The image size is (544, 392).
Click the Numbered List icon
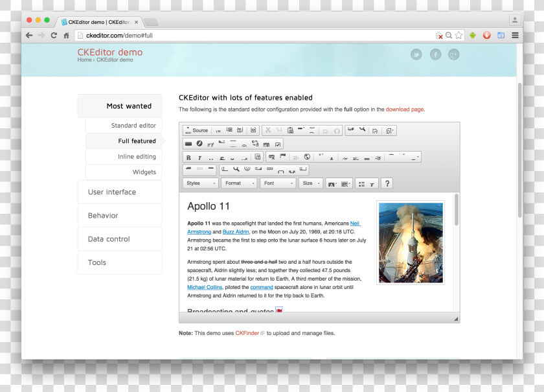point(271,157)
